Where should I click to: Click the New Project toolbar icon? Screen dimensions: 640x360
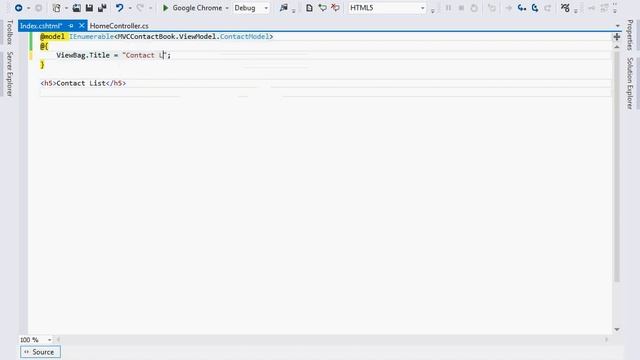pos(56,8)
